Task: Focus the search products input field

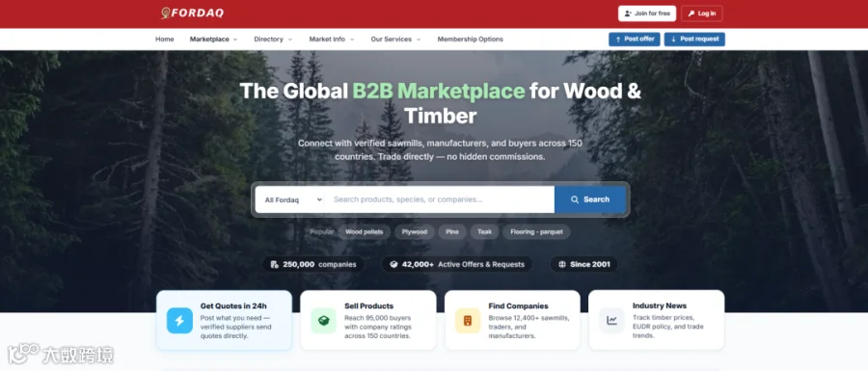Action: pyautogui.click(x=440, y=199)
